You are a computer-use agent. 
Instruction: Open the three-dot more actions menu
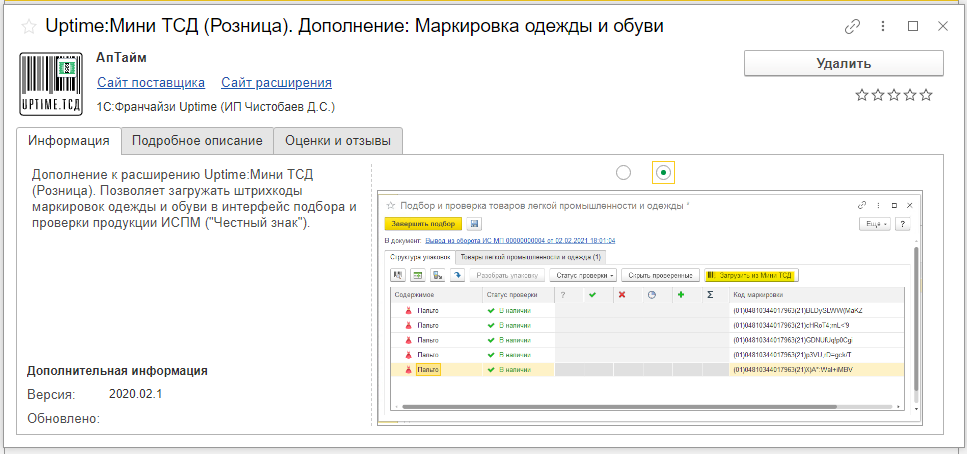[x=883, y=27]
